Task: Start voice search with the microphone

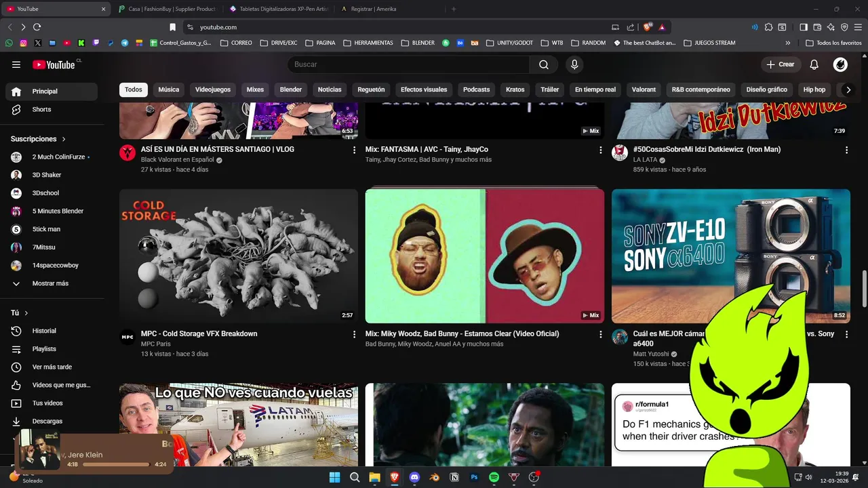Action: [574, 64]
